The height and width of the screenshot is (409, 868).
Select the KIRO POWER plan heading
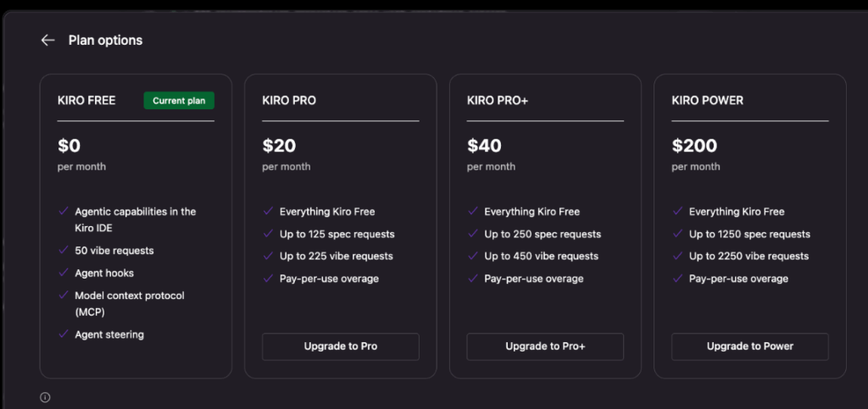coord(708,101)
